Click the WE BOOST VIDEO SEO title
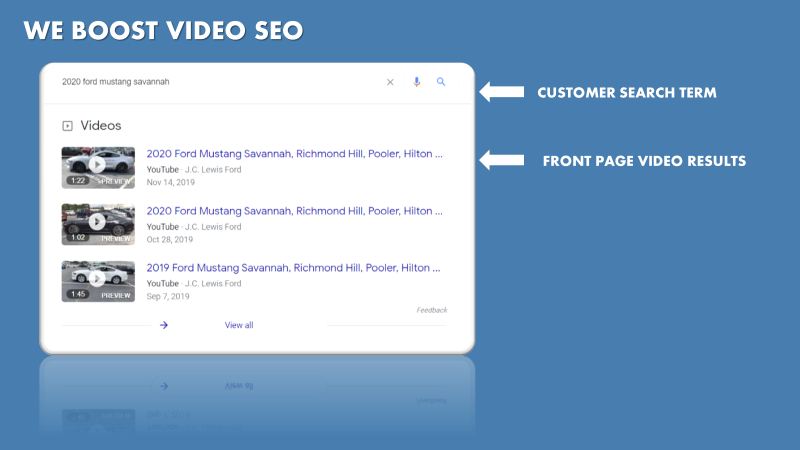The width and height of the screenshot is (800, 450). (163, 30)
